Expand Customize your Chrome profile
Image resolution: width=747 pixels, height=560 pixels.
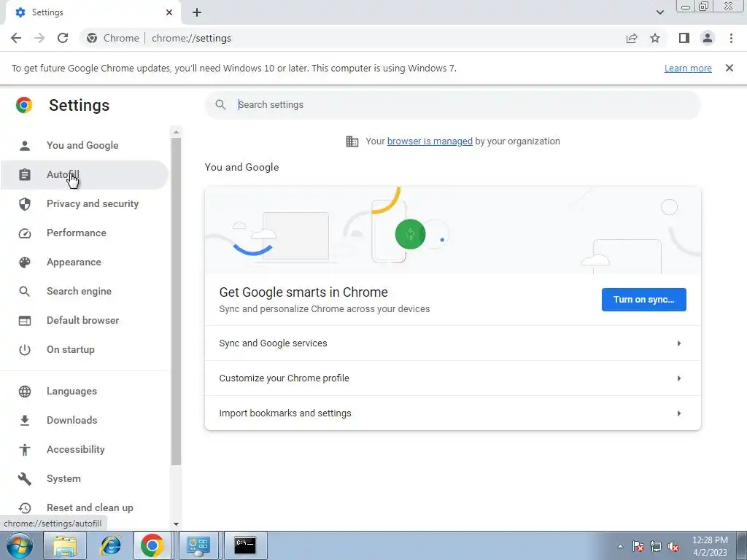(x=452, y=378)
